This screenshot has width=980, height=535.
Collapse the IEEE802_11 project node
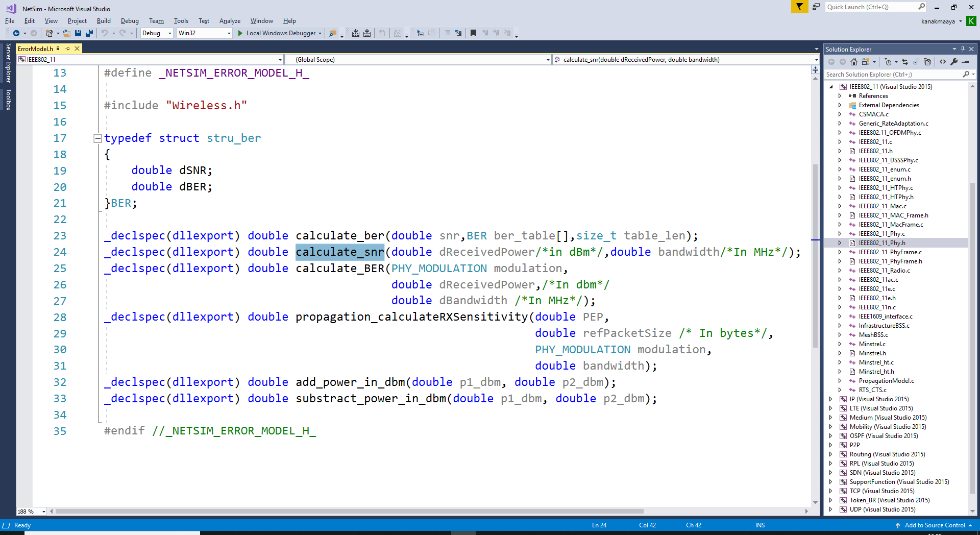pyautogui.click(x=831, y=87)
